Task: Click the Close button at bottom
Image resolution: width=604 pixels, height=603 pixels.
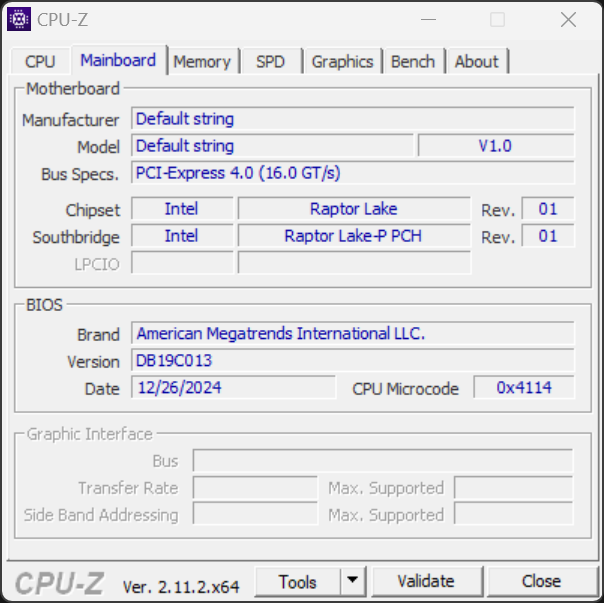Action: (x=541, y=581)
